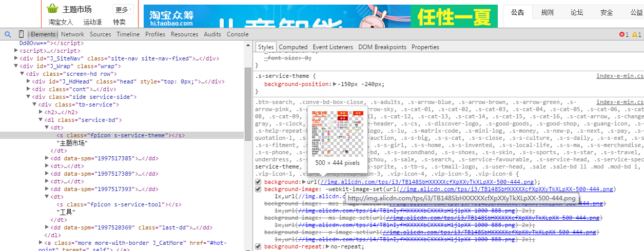Click the sprite image preview thumbnail
The height and width of the screenshot is (251, 644).
tap(338, 133)
